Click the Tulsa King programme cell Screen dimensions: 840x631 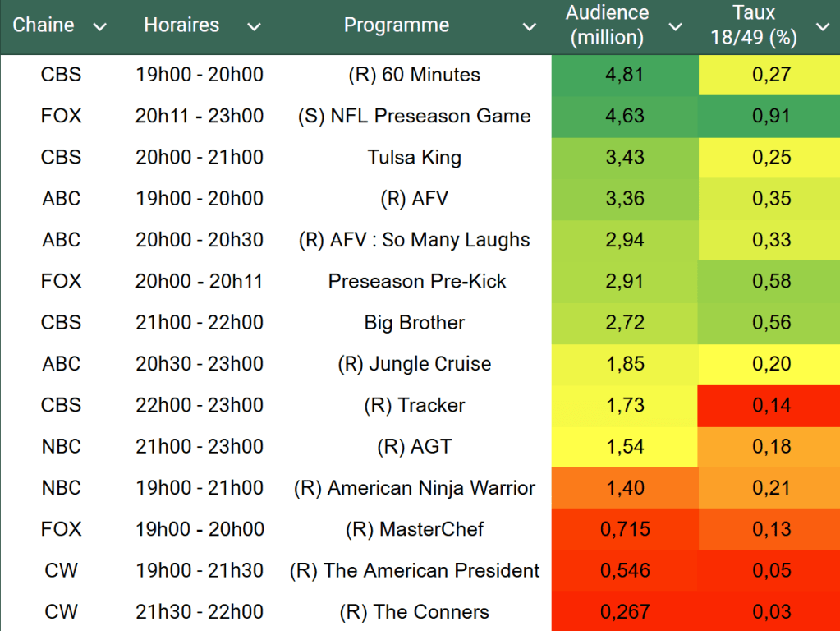pos(415,158)
